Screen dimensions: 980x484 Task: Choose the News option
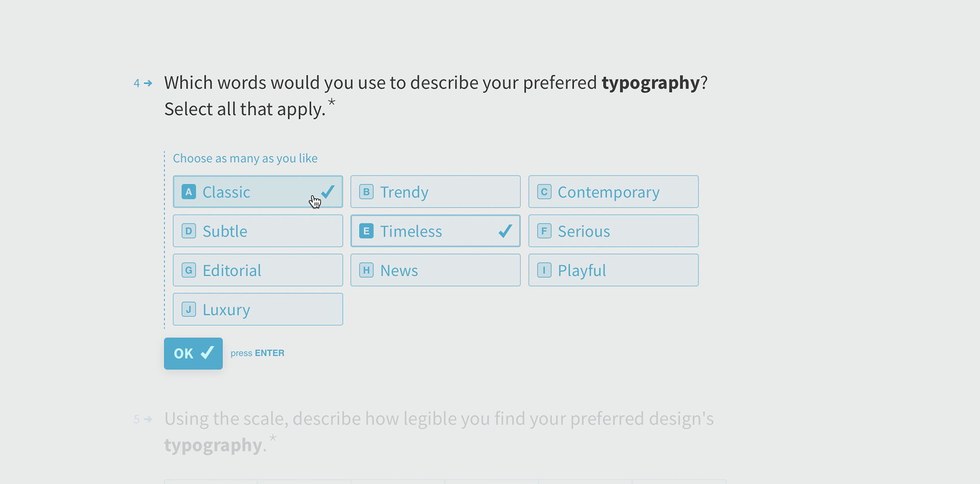(435, 270)
